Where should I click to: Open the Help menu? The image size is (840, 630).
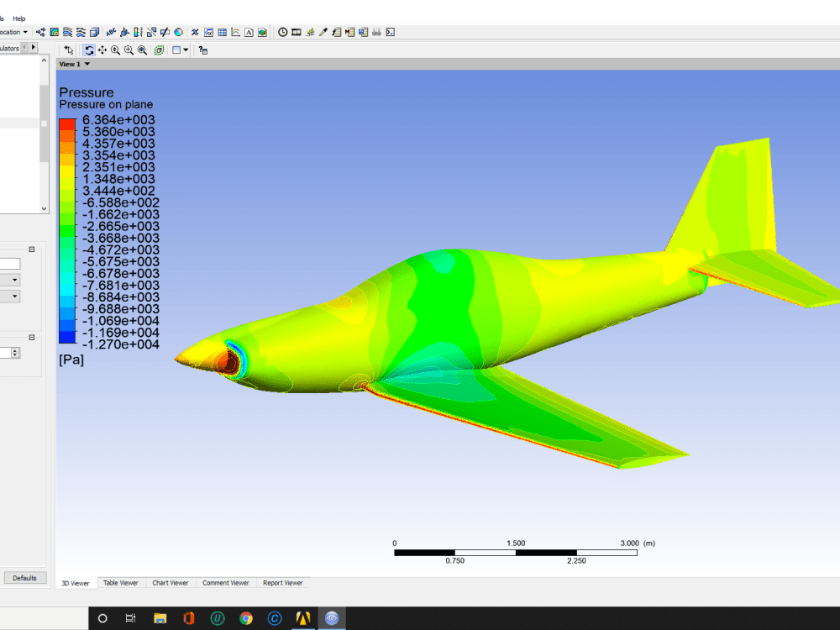point(18,18)
